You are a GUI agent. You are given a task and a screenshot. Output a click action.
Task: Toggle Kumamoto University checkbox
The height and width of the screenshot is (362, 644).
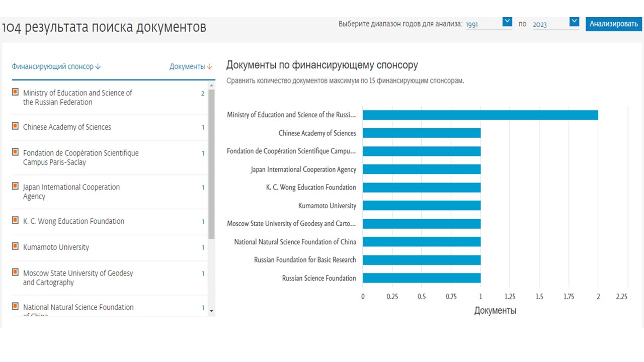tap(15, 246)
